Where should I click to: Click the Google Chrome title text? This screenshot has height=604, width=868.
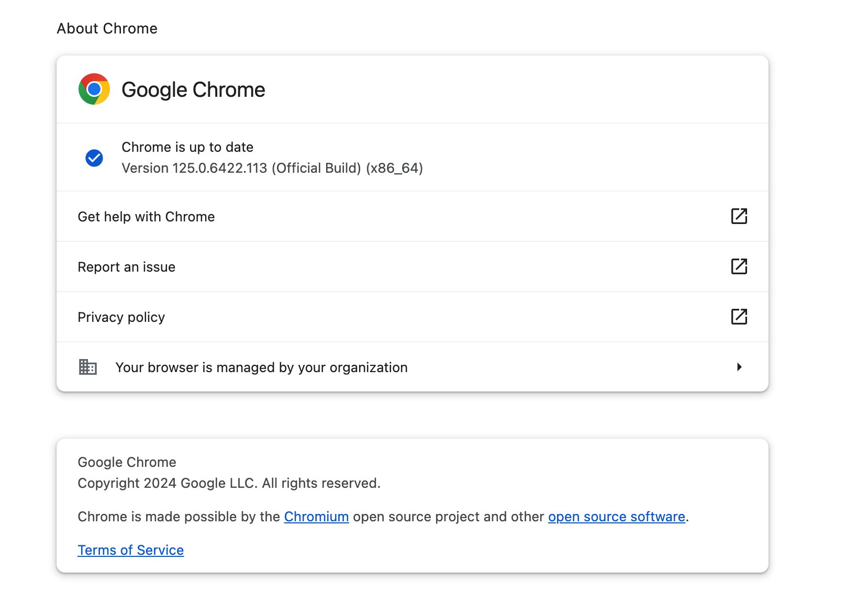tap(193, 90)
